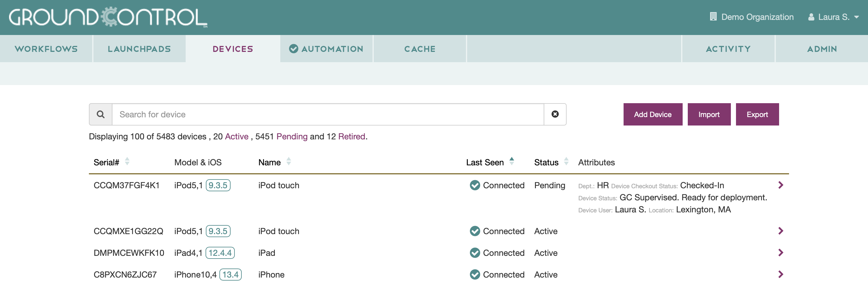Click the 9.3.5 iOS badge for CCQM37FGF4K1
The width and height of the screenshot is (868, 286).
click(218, 185)
